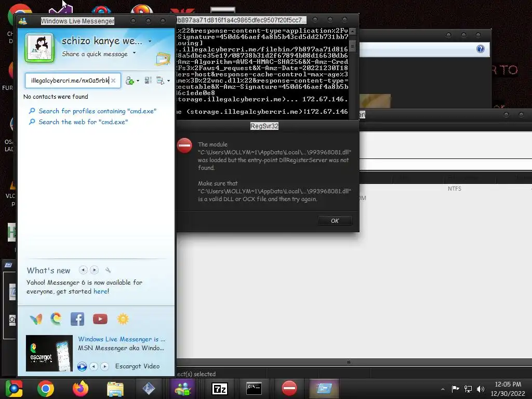Click the contact list layout icon
532x399 pixels.
coord(148,81)
